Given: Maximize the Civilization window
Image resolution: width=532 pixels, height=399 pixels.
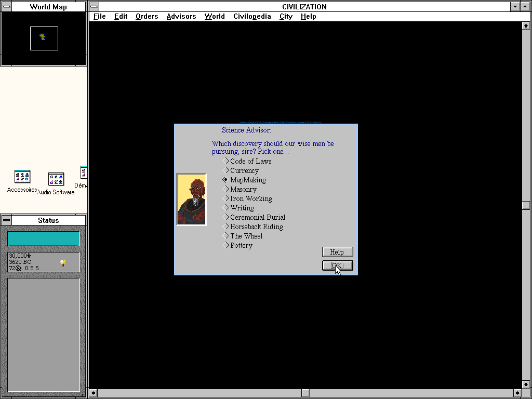Looking at the screenshot, I should point(525,6).
